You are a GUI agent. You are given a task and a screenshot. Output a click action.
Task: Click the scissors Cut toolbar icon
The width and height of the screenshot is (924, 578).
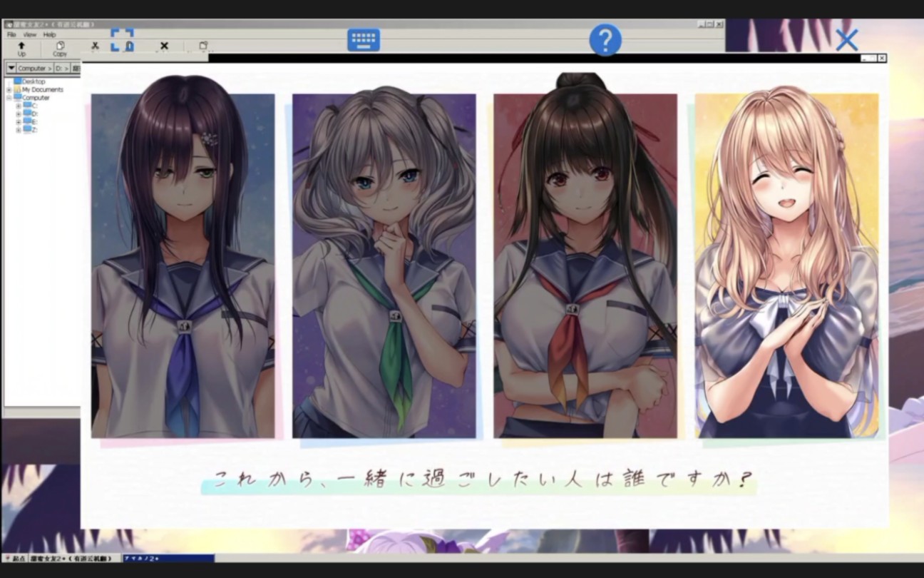pos(95,46)
